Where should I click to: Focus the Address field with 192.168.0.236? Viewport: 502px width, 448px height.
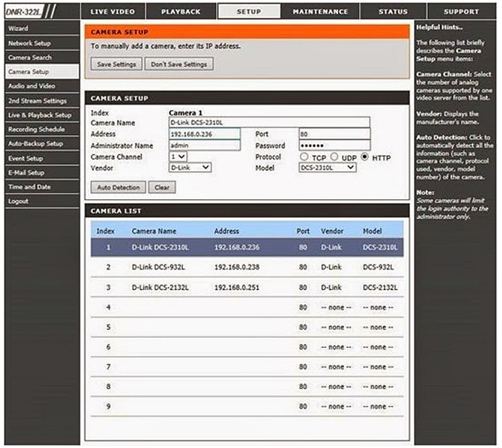(x=204, y=134)
